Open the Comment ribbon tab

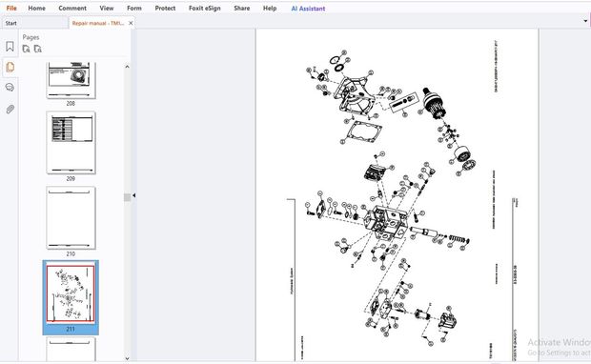click(x=72, y=8)
